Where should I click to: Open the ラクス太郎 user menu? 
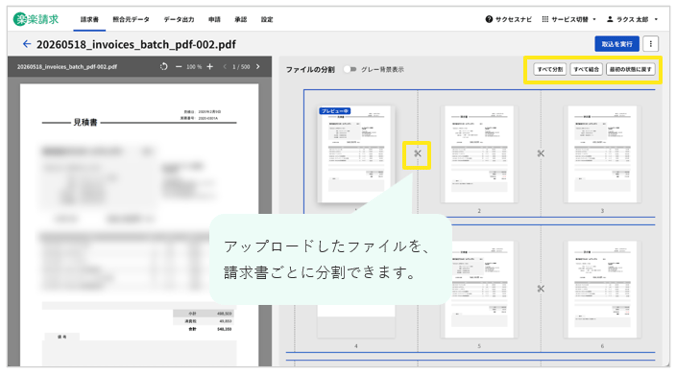tap(632, 19)
